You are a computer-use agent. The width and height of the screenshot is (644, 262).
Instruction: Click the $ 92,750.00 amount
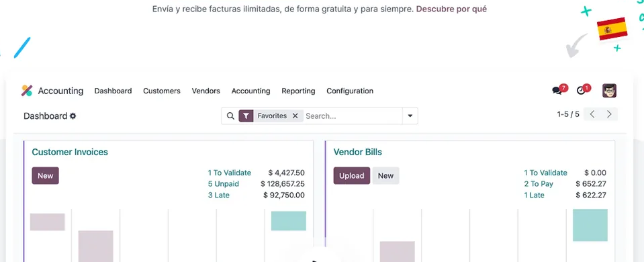[x=284, y=195]
